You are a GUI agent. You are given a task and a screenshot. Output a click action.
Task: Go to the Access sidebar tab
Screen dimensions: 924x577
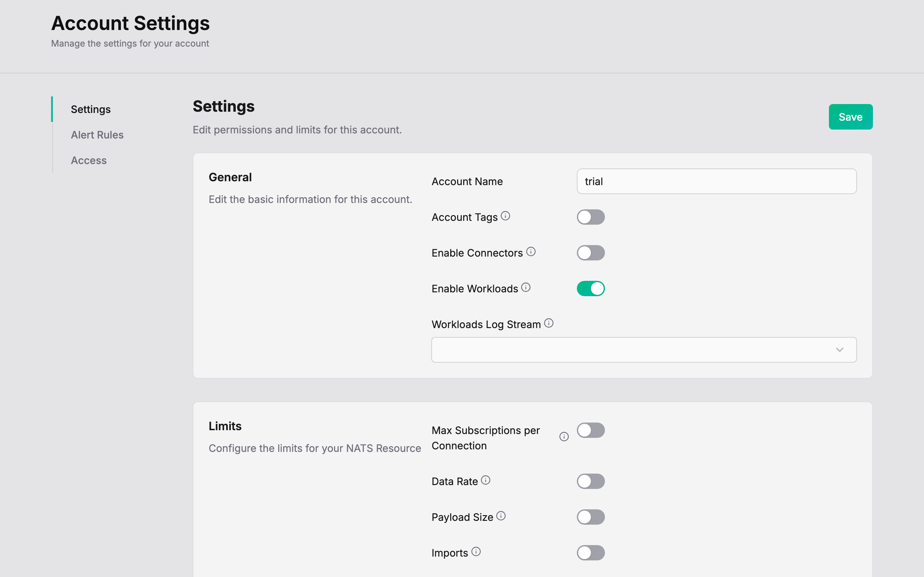tap(89, 160)
